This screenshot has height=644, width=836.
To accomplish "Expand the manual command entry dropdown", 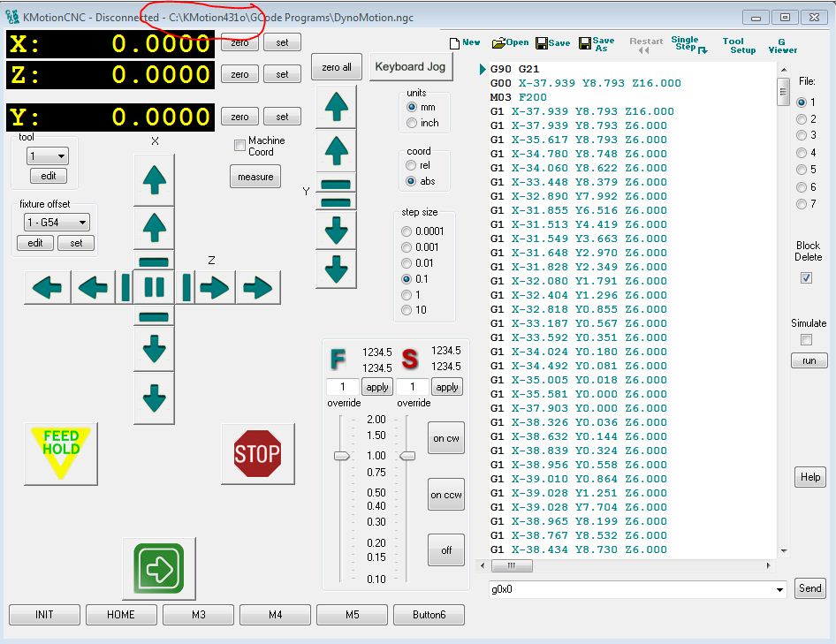I will (779, 589).
